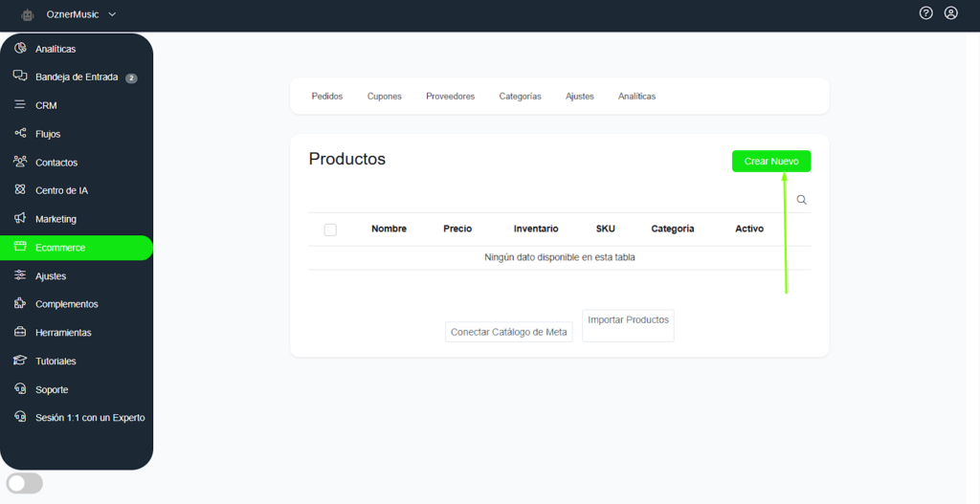Open Marketing megaphone icon in sidebar

pyautogui.click(x=20, y=219)
